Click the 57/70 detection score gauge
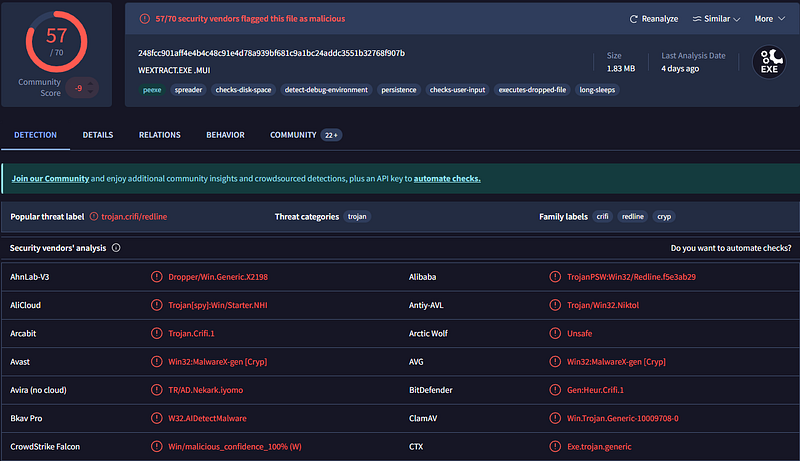This screenshot has width=800, height=461. coord(56,42)
